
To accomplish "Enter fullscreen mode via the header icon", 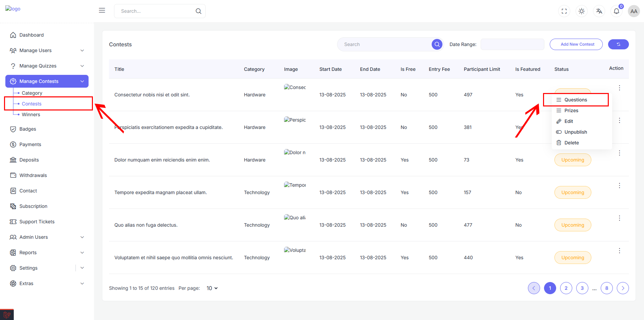I will [564, 11].
